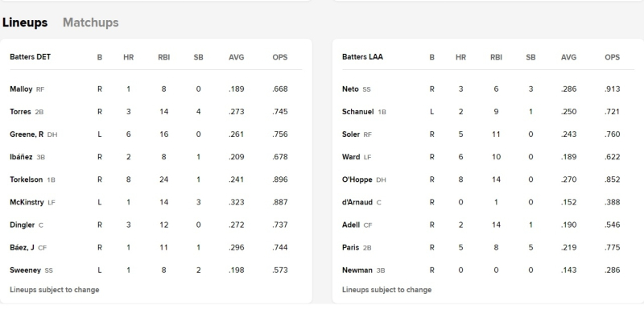Open Soler player profile

coord(351,134)
